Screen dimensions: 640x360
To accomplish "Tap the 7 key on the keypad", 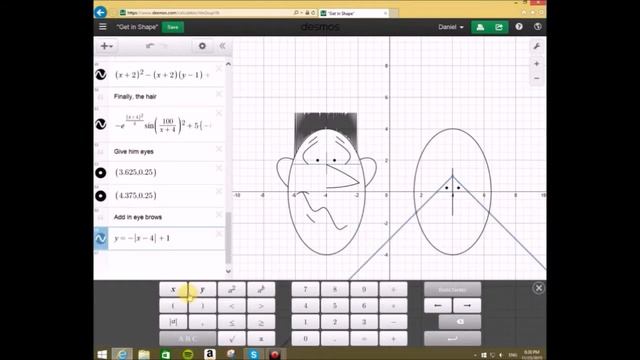I will 305,289.
